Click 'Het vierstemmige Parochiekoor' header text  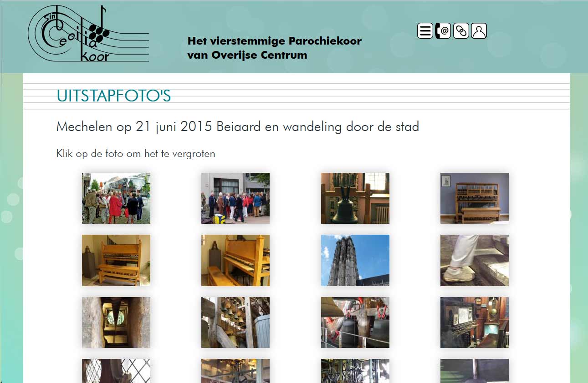pos(275,41)
